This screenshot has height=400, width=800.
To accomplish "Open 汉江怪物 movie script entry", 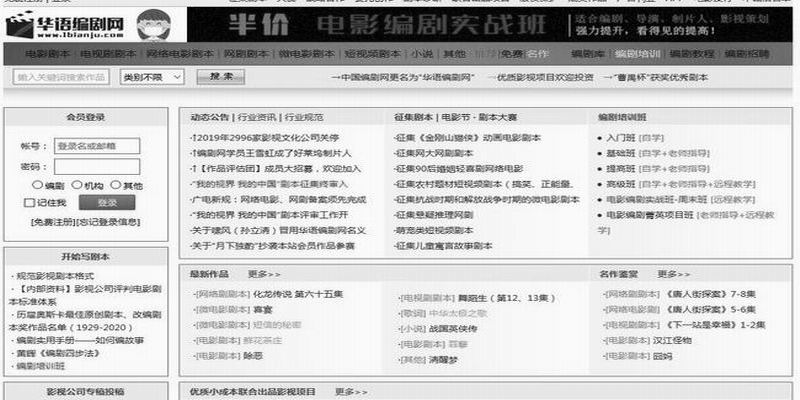I will click(x=672, y=340).
